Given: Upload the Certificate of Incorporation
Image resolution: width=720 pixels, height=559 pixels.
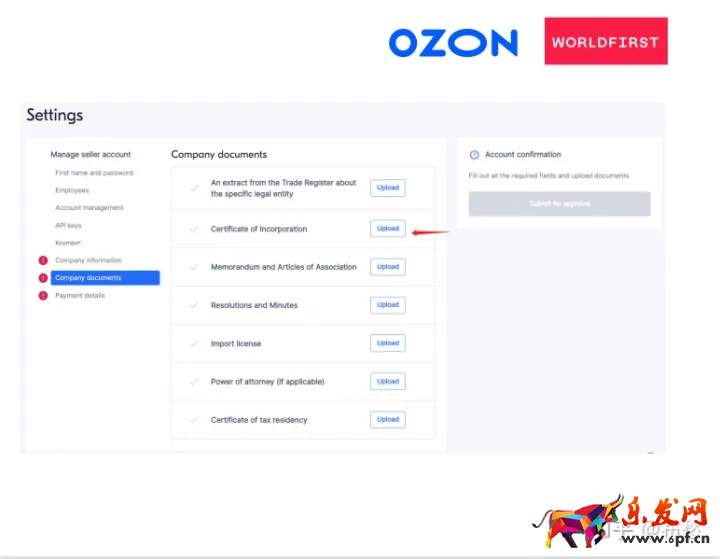Looking at the screenshot, I should coord(388,229).
